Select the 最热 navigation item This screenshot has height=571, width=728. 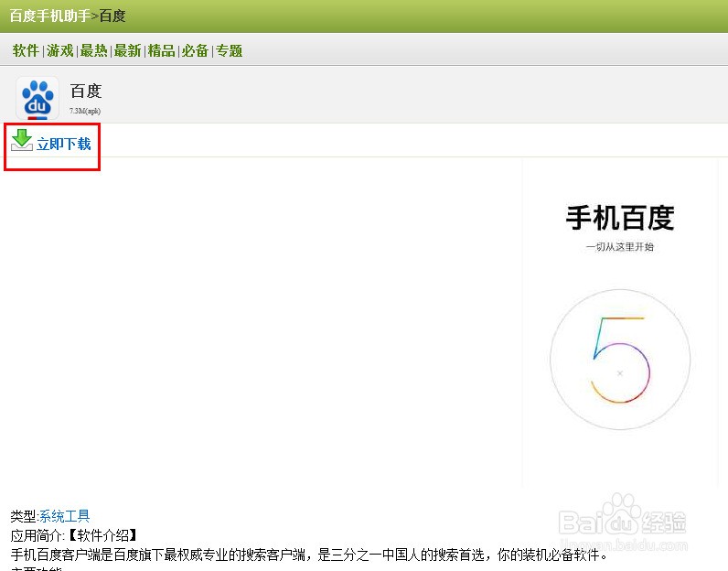[x=94, y=50]
